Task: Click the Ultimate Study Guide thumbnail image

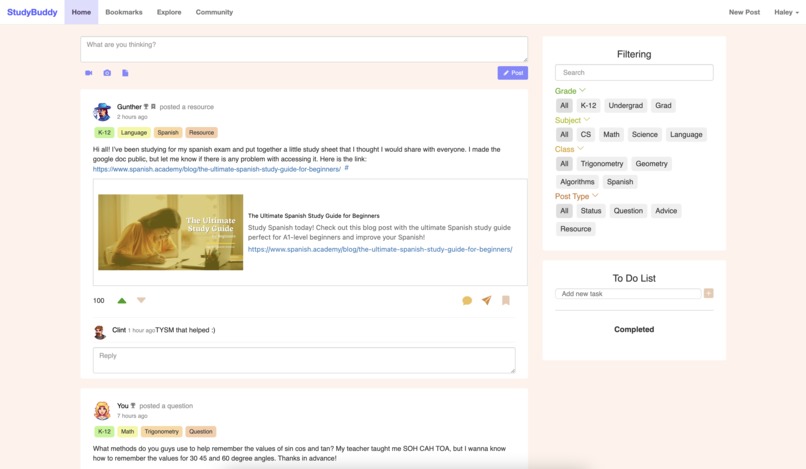Action: [171, 232]
